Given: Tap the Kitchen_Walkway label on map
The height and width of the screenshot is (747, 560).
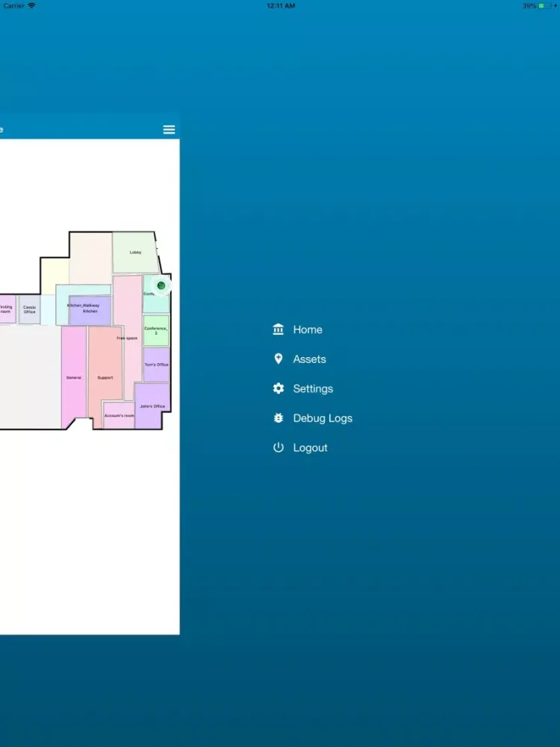Looking at the screenshot, I should click(x=84, y=306).
